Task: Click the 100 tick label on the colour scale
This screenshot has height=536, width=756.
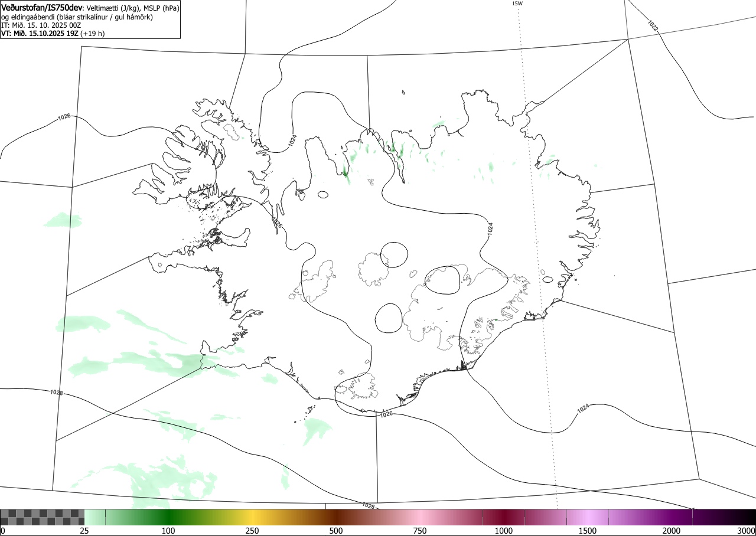Action: 168,531
